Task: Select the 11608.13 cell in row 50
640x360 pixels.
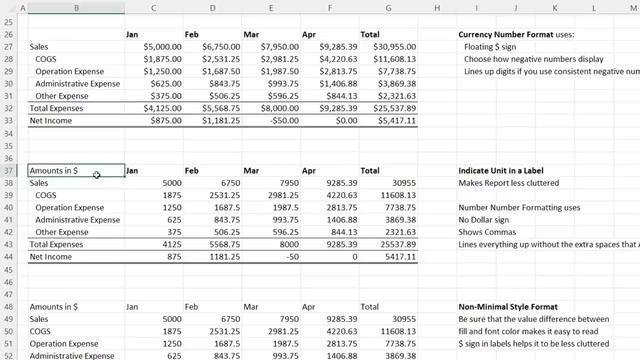Action: point(388,331)
